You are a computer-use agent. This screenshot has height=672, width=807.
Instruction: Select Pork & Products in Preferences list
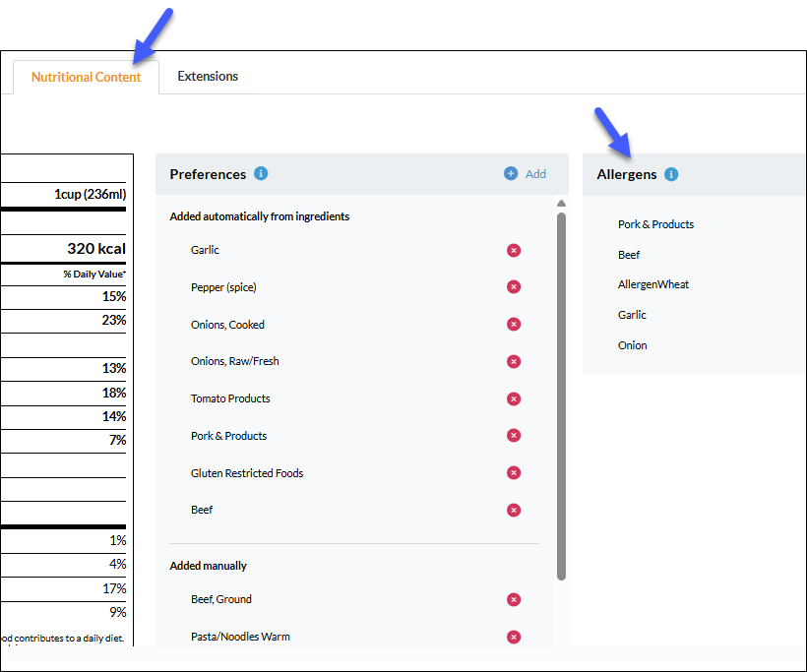pyautogui.click(x=228, y=436)
